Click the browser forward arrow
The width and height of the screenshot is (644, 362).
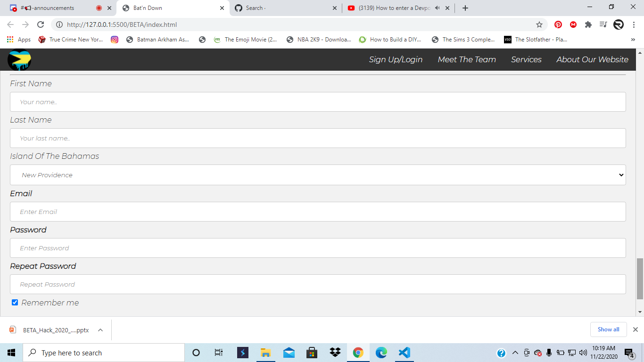point(25,25)
